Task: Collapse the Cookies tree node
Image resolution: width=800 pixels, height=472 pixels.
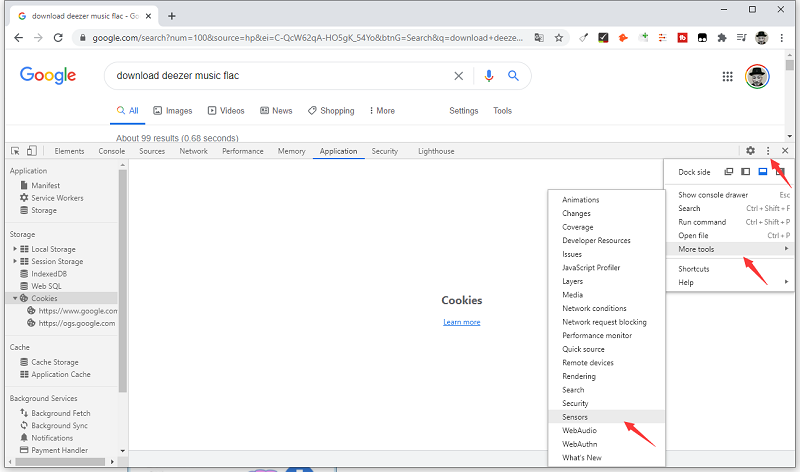Action: 15,298
